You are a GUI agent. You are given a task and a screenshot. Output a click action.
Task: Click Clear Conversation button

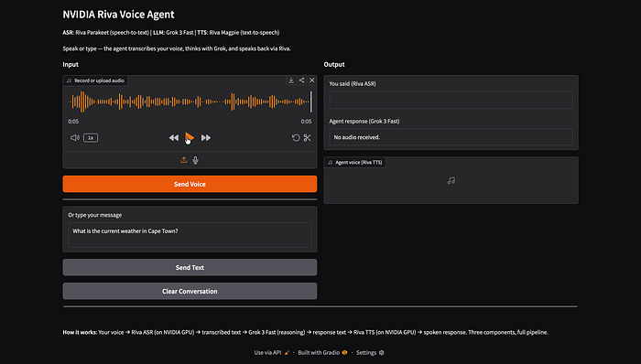(190, 291)
